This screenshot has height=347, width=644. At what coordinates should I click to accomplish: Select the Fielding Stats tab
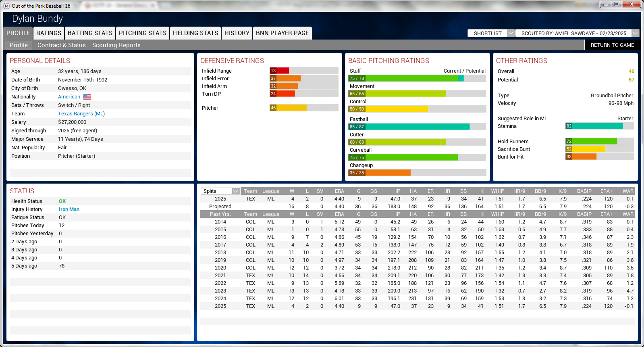tap(195, 33)
